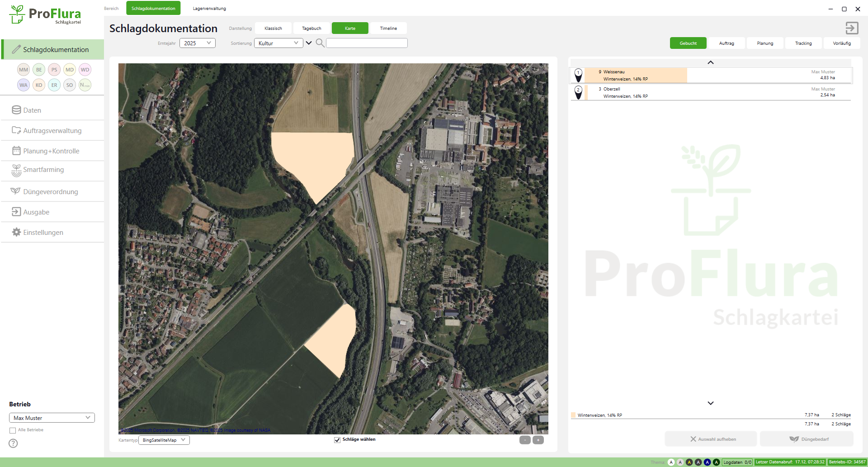The width and height of the screenshot is (868, 467).
Task: Open the Erntejahr 2025 dropdown
Action: [198, 43]
